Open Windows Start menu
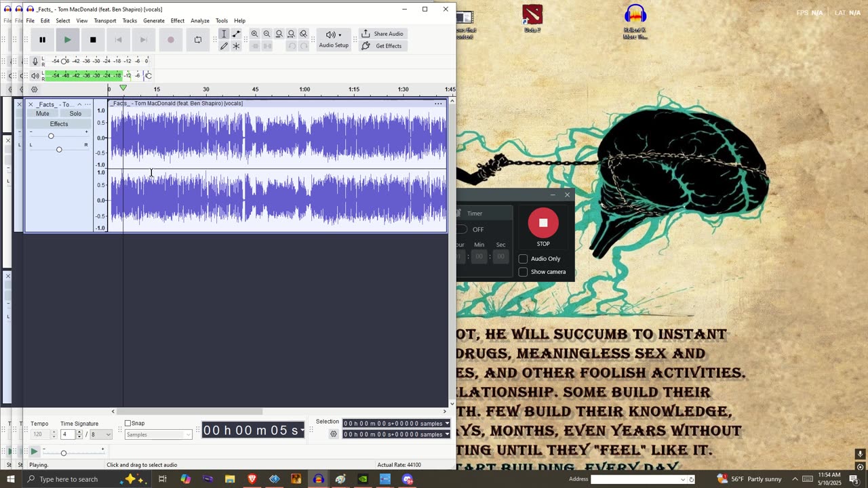The height and width of the screenshot is (488, 868). (x=10, y=479)
